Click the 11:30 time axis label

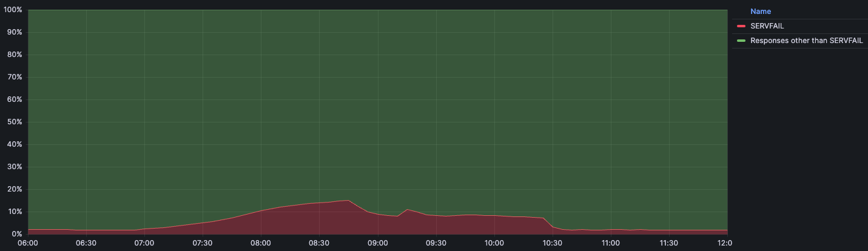669,243
